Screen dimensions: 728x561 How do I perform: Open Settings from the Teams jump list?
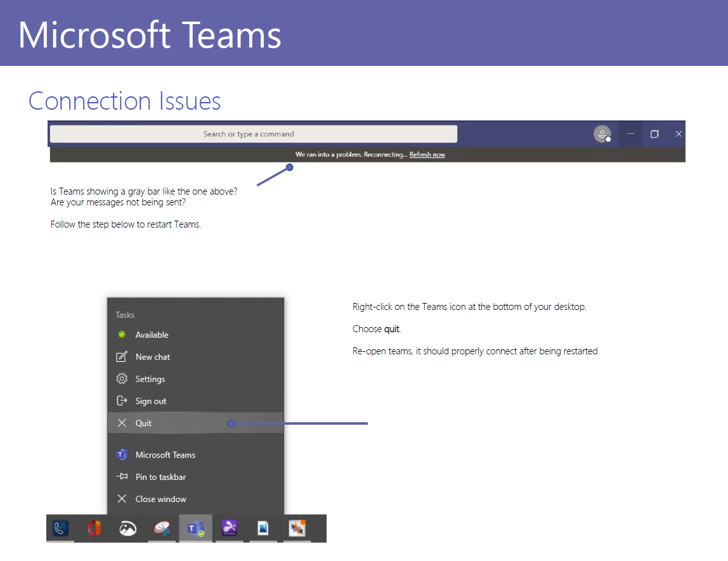(195, 378)
